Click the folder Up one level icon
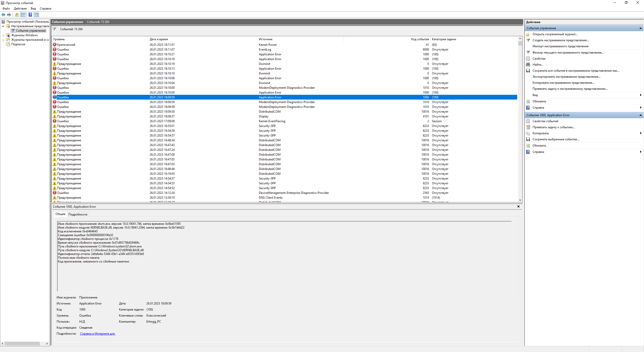644x352 pixels. click(17, 15)
